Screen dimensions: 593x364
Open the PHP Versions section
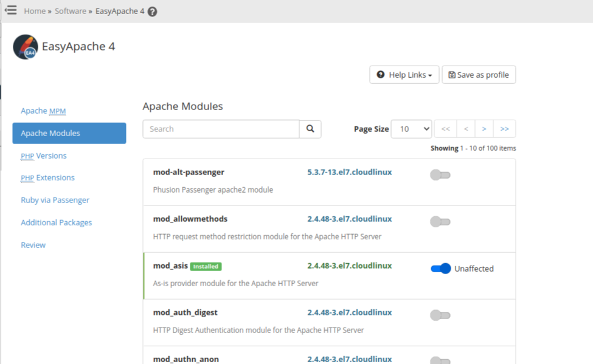(x=44, y=156)
